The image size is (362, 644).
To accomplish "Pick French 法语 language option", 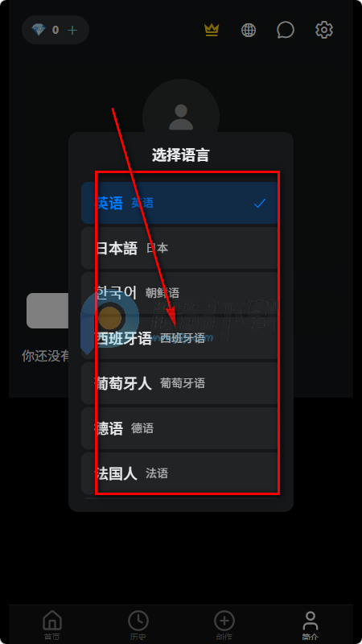I will tap(180, 473).
